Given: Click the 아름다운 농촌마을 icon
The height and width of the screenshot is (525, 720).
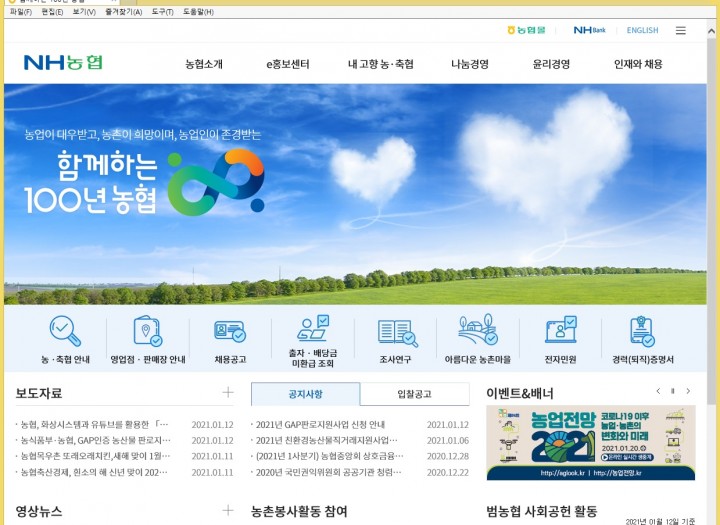Looking at the screenshot, I should click(x=478, y=331).
